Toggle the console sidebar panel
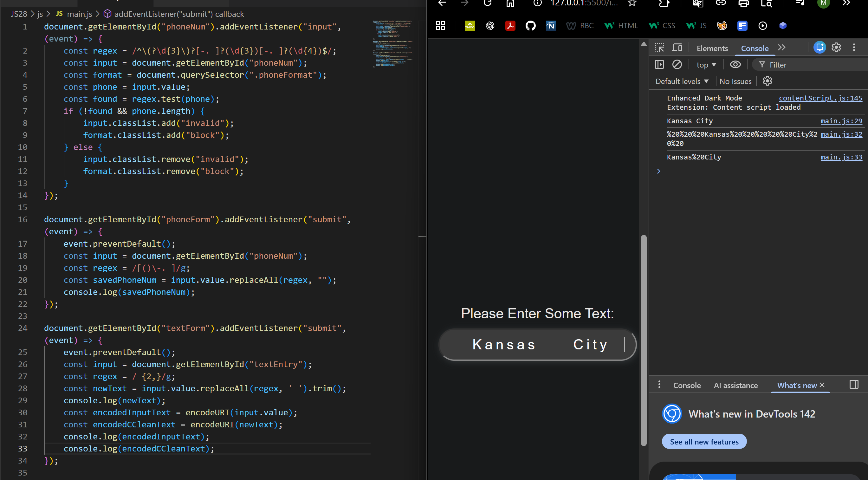 pos(659,64)
